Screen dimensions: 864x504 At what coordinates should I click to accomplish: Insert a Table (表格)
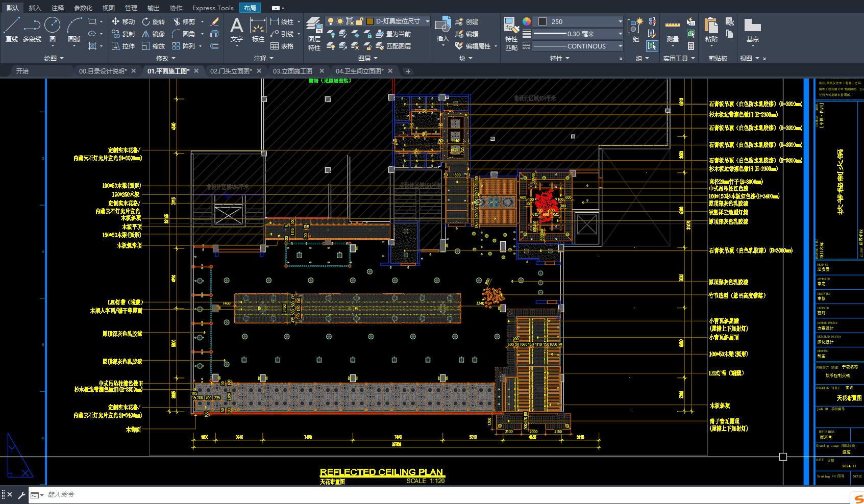point(282,46)
